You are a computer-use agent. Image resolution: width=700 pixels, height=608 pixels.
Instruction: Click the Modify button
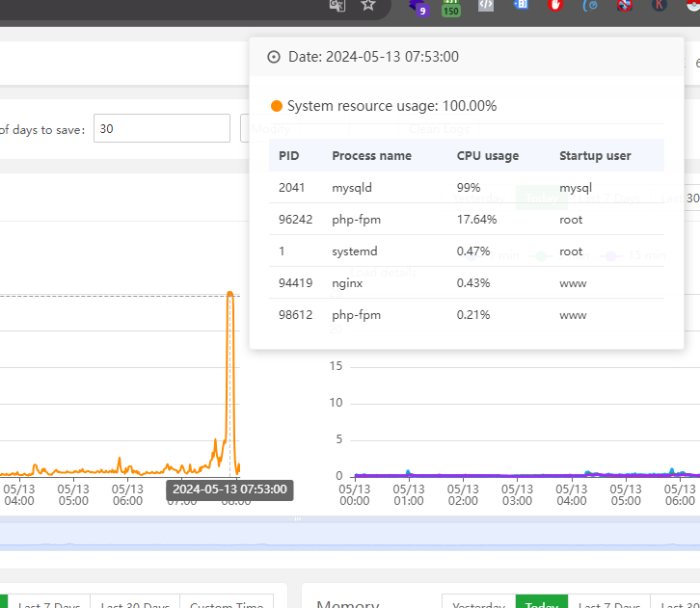click(271, 129)
